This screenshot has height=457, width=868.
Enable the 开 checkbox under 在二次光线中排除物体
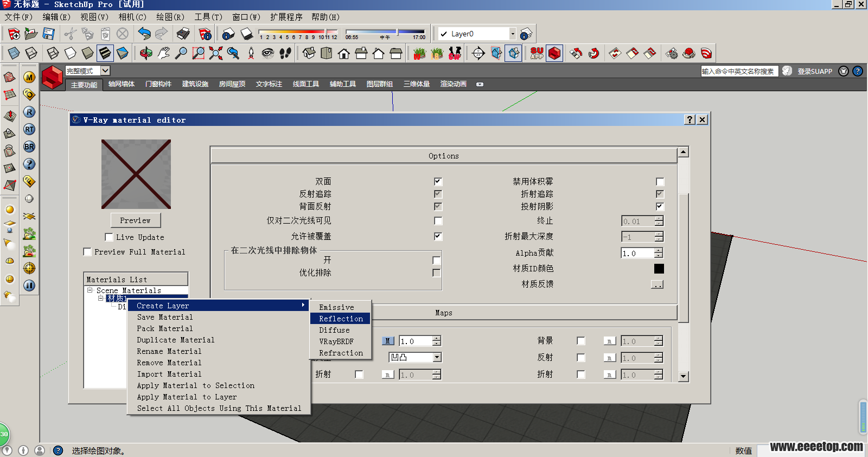[x=437, y=261]
